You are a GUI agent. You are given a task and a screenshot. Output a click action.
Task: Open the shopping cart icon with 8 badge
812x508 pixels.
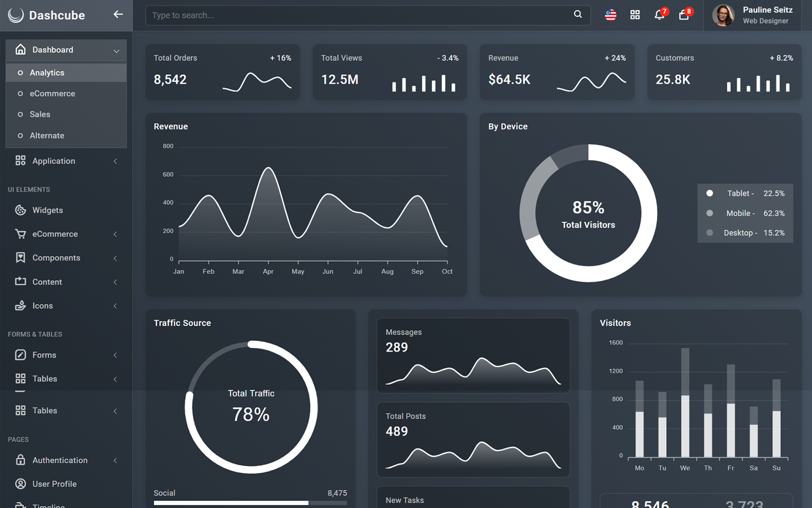(x=684, y=15)
